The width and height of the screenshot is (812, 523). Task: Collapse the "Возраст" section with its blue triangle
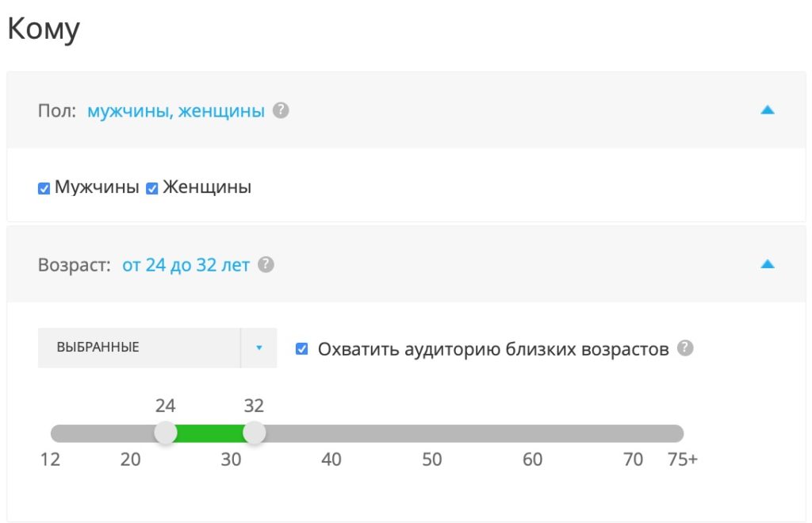tap(767, 263)
